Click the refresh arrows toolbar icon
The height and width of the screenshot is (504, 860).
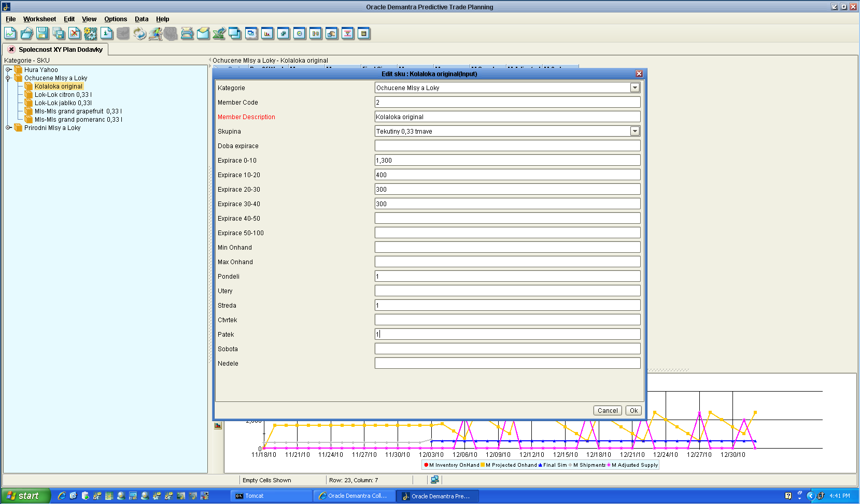click(x=139, y=34)
